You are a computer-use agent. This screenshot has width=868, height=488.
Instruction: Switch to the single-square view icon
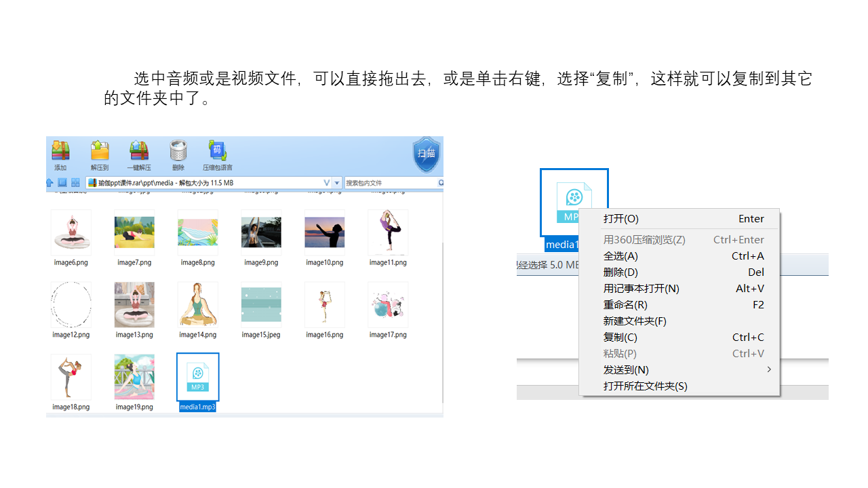pyautogui.click(x=62, y=183)
